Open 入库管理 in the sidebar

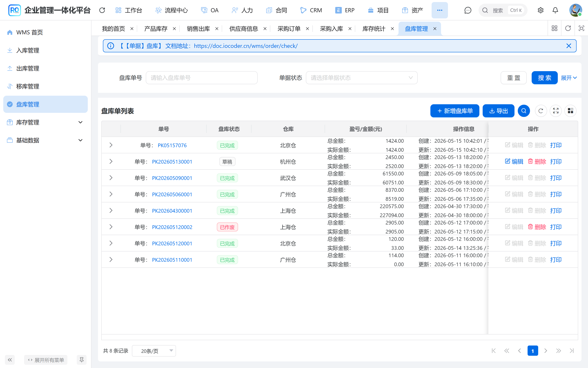tap(46, 50)
